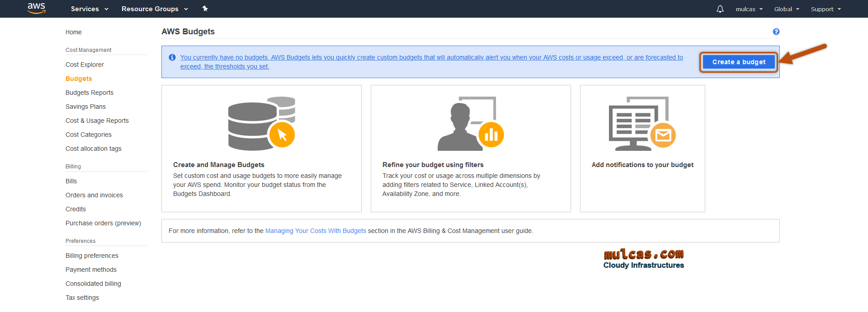Open Managing Your Costs With Budgets link
Image resolution: width=868 pixels, height=312 pixels.
pyautogui.click(x=316, y=231)
